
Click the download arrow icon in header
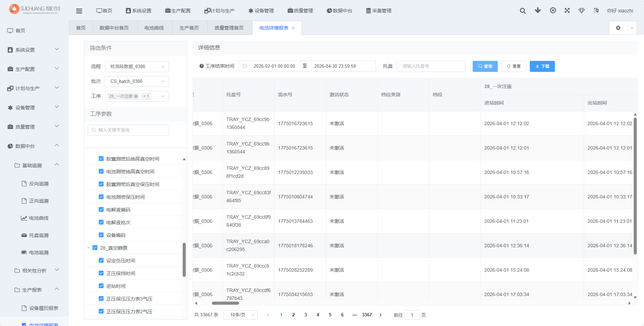point(538,10)
